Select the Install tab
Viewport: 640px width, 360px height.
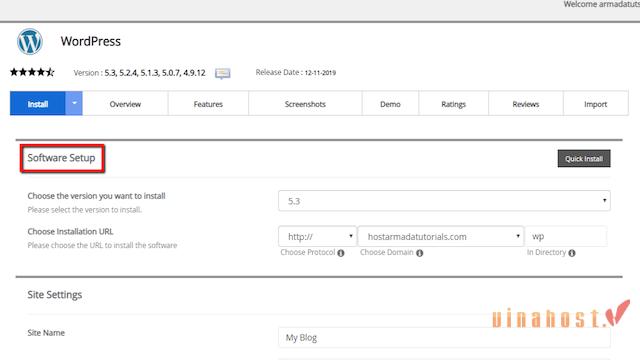pyautogui.click(x=38, y=103)
